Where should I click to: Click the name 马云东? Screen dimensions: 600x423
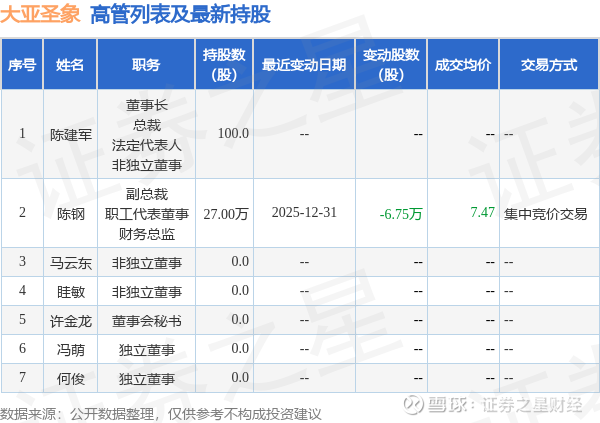pos(71,263)
